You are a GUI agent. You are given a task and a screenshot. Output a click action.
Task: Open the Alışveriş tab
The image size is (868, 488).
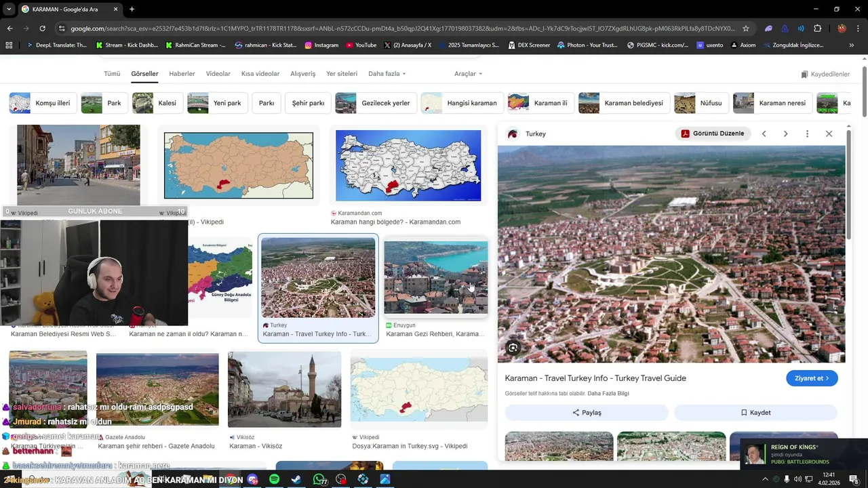[x=302, y=73]
